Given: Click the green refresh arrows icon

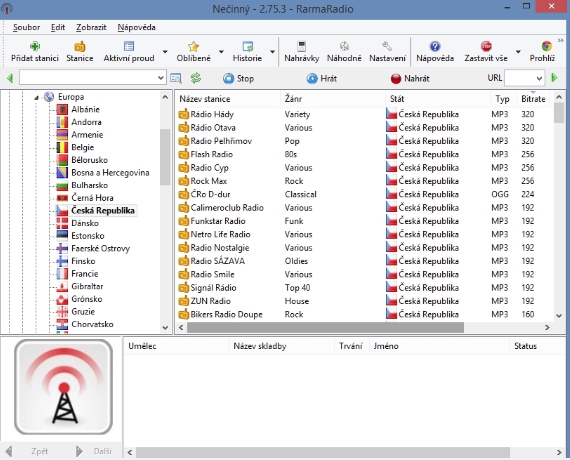Looking at the screenshot, I should pyautogui.click(x=196, y=78).
